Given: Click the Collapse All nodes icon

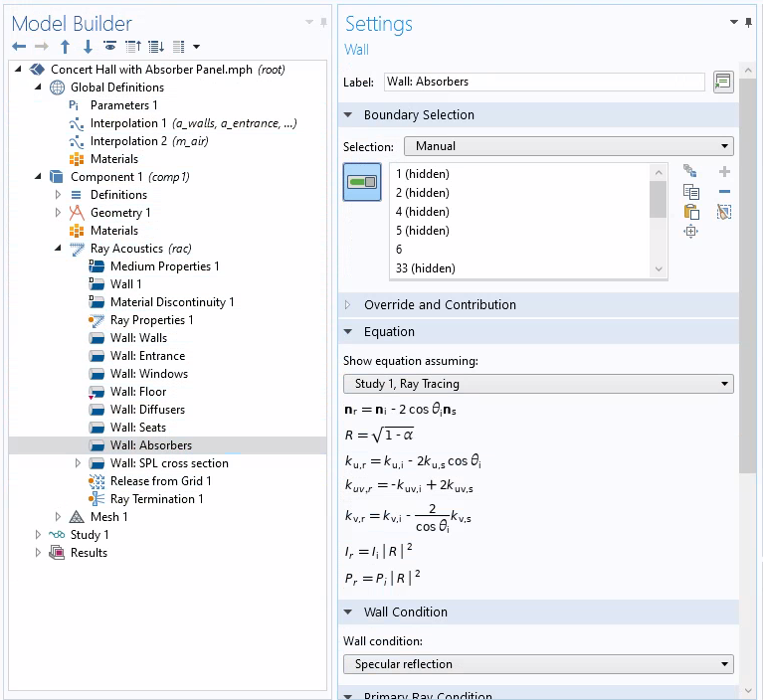Looking at the screenshot, I should [x=133, y=47].
